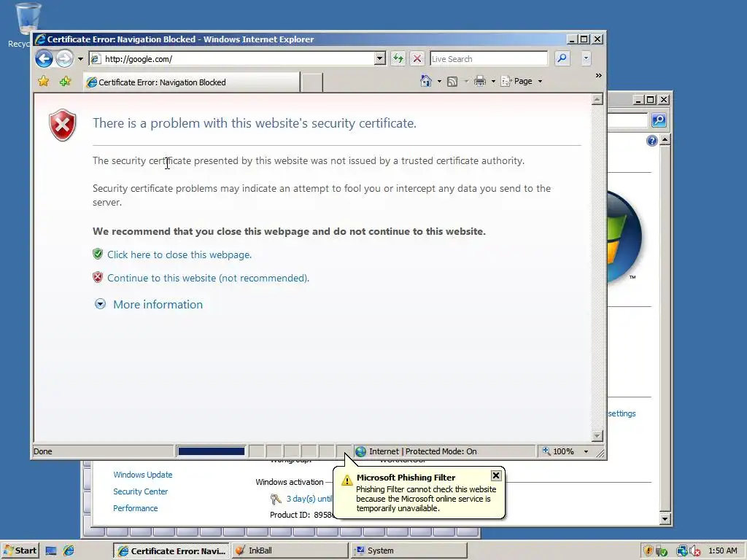The width and height of the screenshot is (747, 560).
Task: Click the status bar loading progress bar
Action: 211,451
